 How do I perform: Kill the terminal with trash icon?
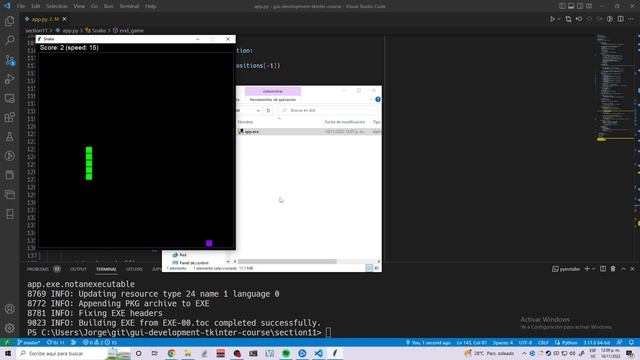(613, 269)
